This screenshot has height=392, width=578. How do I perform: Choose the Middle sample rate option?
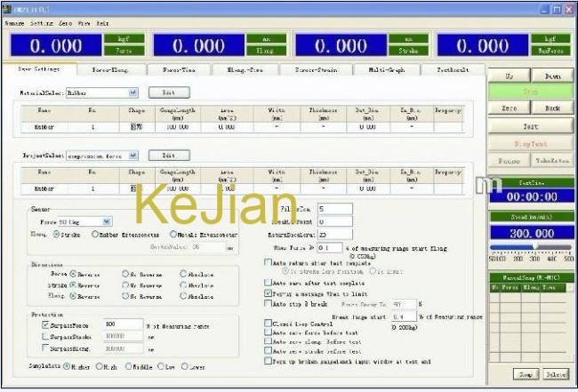coord(128,366)
